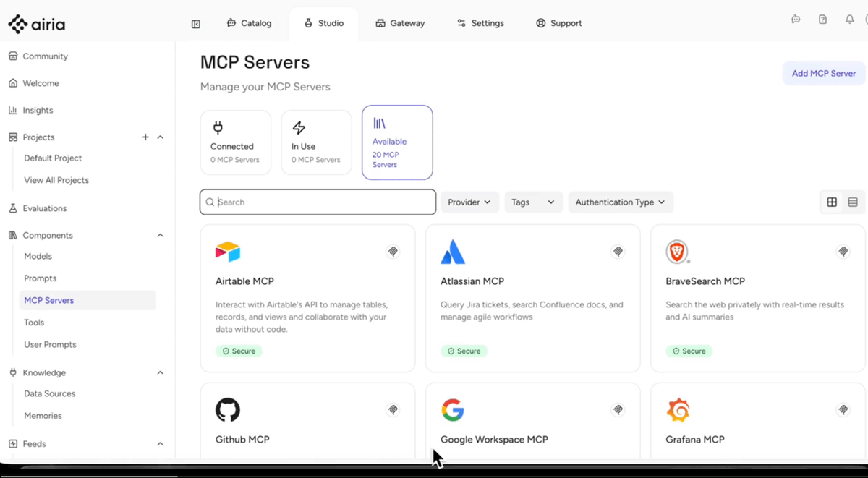Show Available MCP Servers filter card
Screen dimensions: 868x478
pyautogui.click(x=397, y=142)
